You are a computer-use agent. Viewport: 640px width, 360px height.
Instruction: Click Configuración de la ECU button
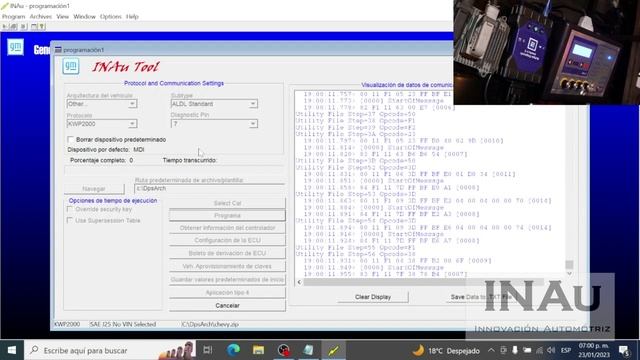click(x=227, y=240)
